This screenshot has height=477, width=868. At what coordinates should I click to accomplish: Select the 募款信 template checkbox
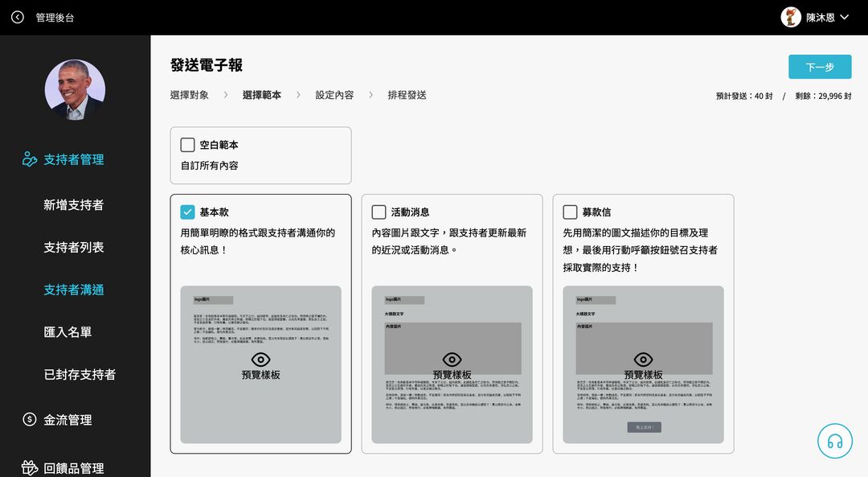coord(571,212)
